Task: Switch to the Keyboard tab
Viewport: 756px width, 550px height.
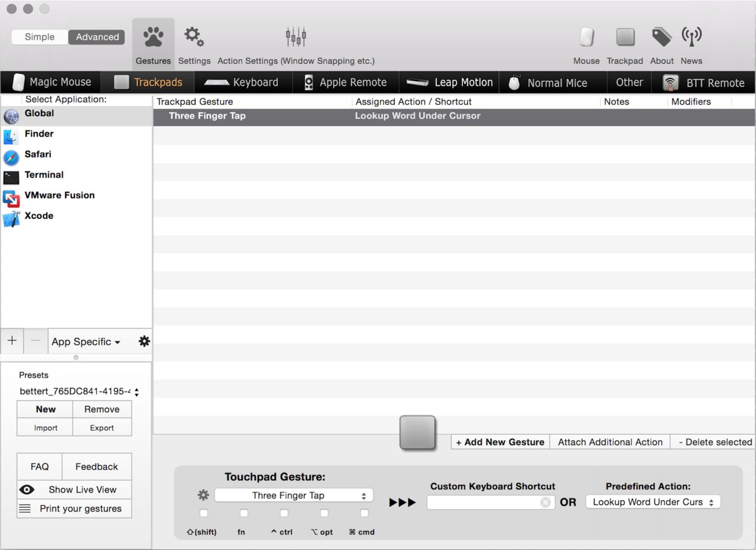Action: coord(244,82)
